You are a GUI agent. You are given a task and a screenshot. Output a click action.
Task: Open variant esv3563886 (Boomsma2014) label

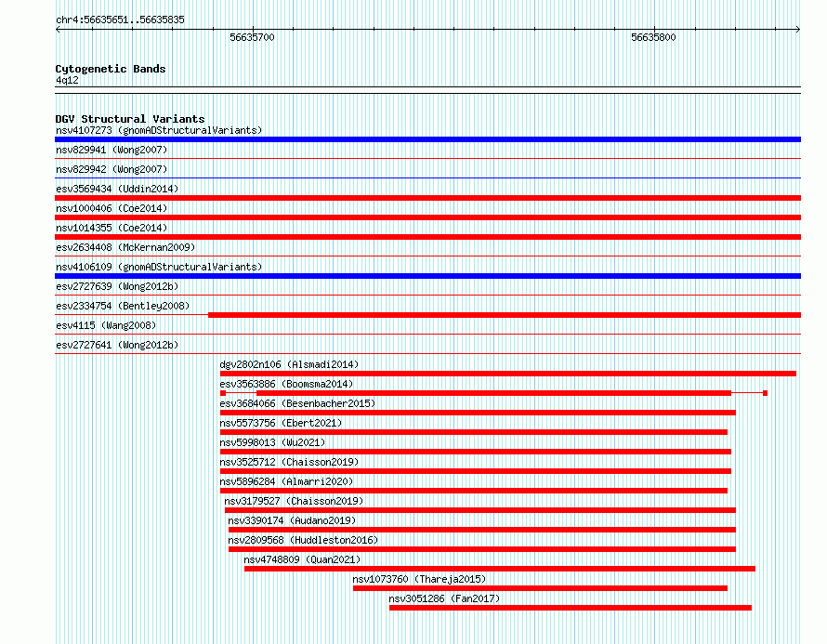point(286,384)
